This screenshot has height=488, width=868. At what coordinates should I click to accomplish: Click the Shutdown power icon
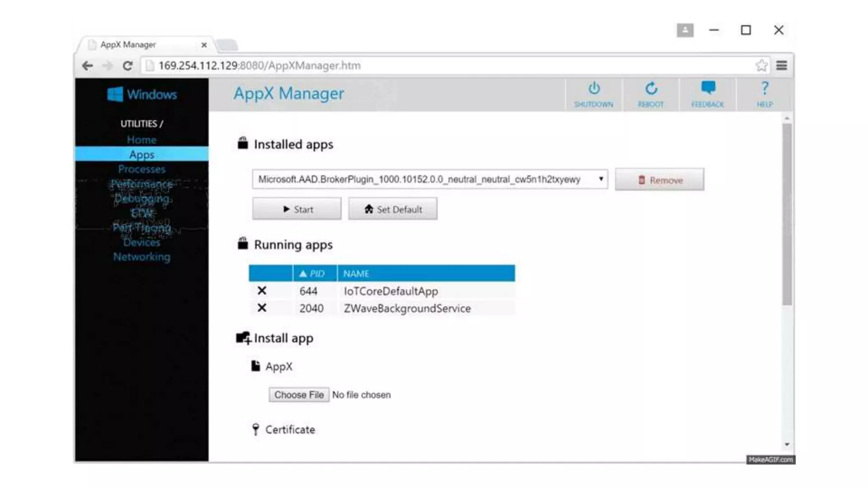(594, 89)
